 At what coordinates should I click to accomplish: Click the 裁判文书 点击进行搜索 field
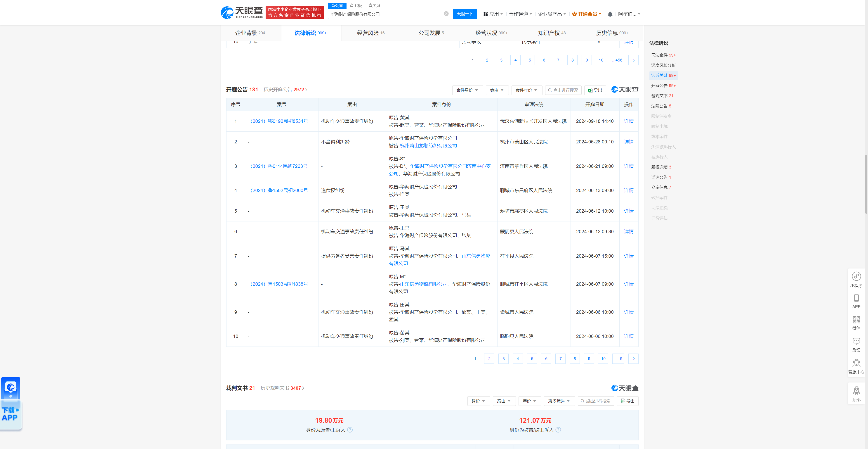pos(596,401)
